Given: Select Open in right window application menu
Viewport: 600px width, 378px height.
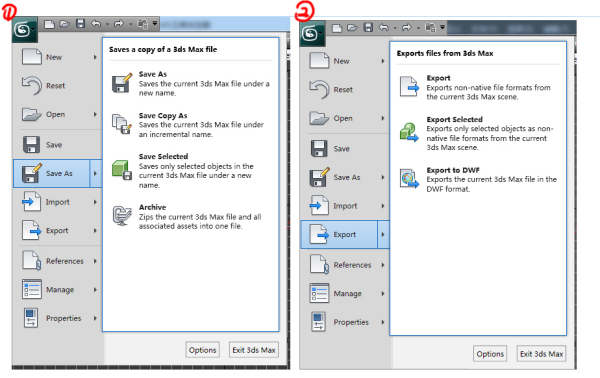Looking at the screenshot, I should tap(346, 118).
